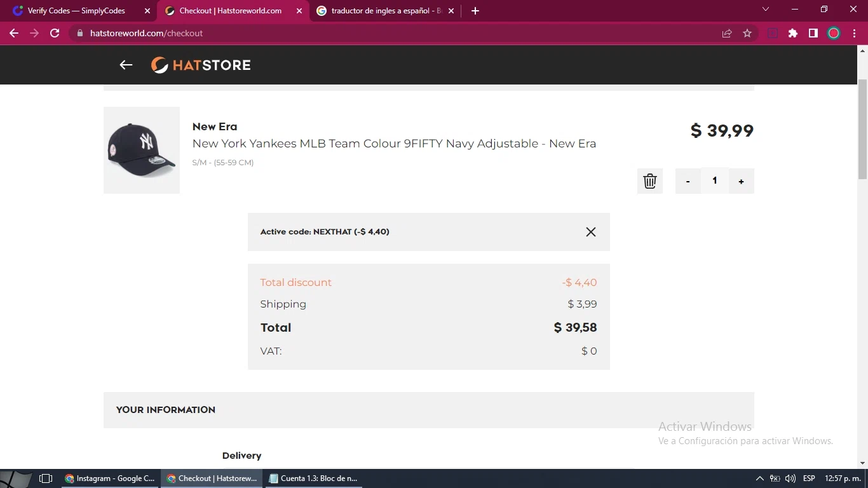Open a new browser tab
Viewport: 868px width, 488px height.
475,11
